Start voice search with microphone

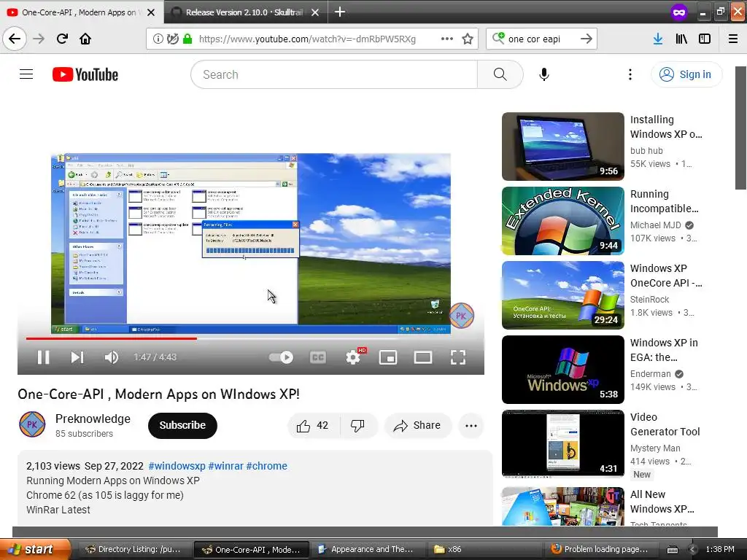(x=544, y=74)
